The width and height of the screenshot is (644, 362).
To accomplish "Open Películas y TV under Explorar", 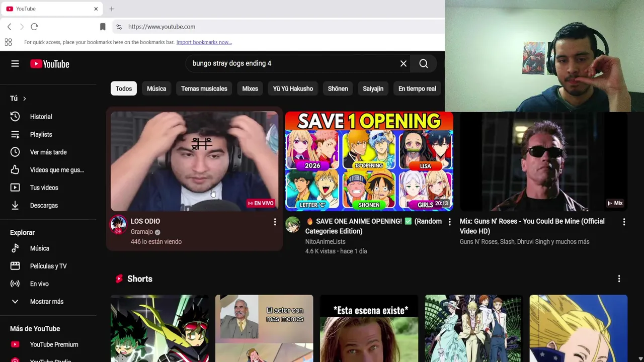I will pos(48,266).
